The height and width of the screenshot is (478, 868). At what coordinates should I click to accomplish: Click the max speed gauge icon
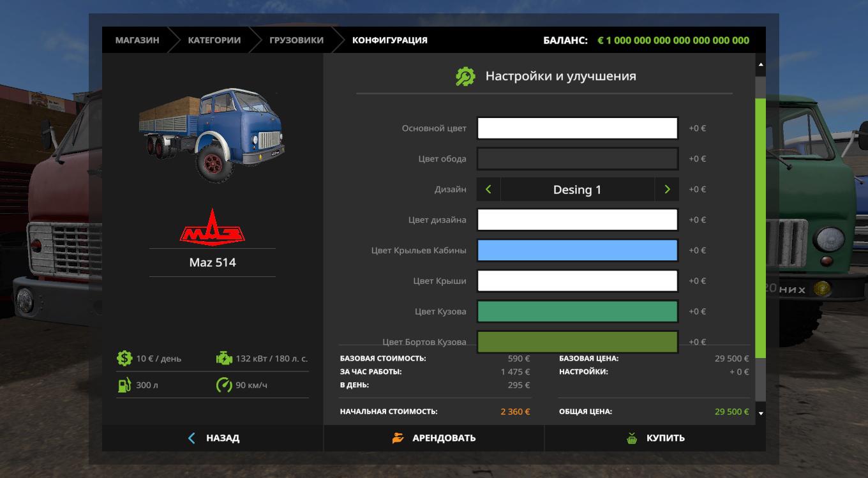(x=224, y=385)
